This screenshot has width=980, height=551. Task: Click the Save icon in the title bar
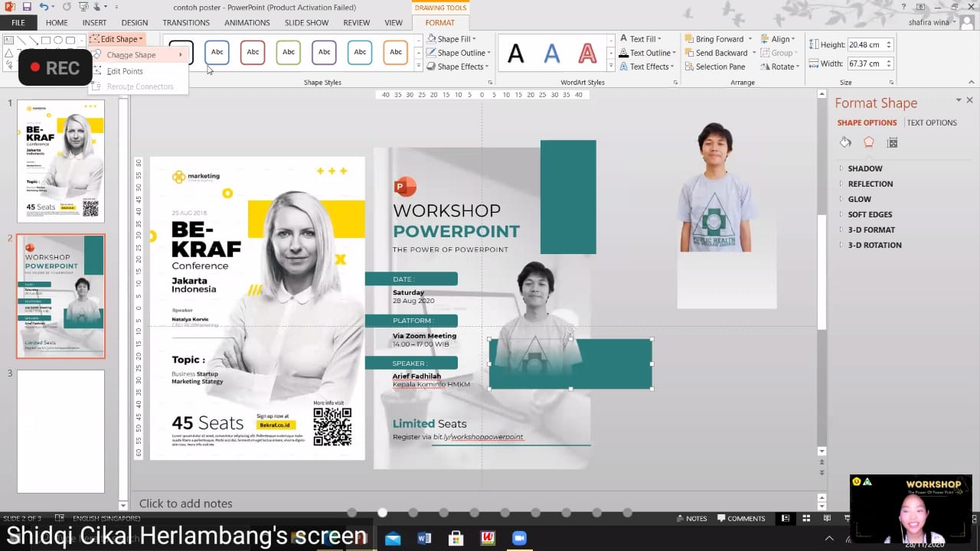[27, 7]
